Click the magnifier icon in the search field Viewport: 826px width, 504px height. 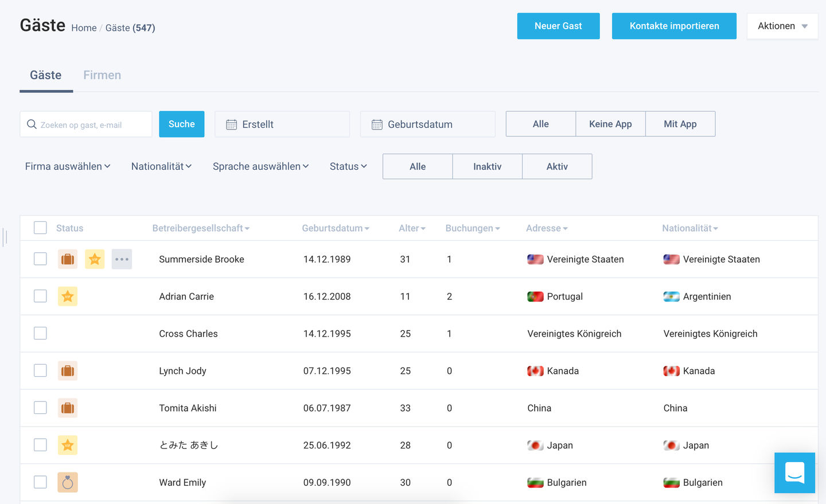coord(32,124)
